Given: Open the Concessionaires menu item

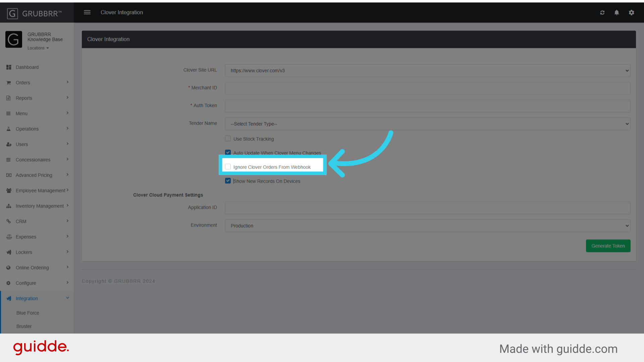Looking at the screenshot, I should pos(37,160).
